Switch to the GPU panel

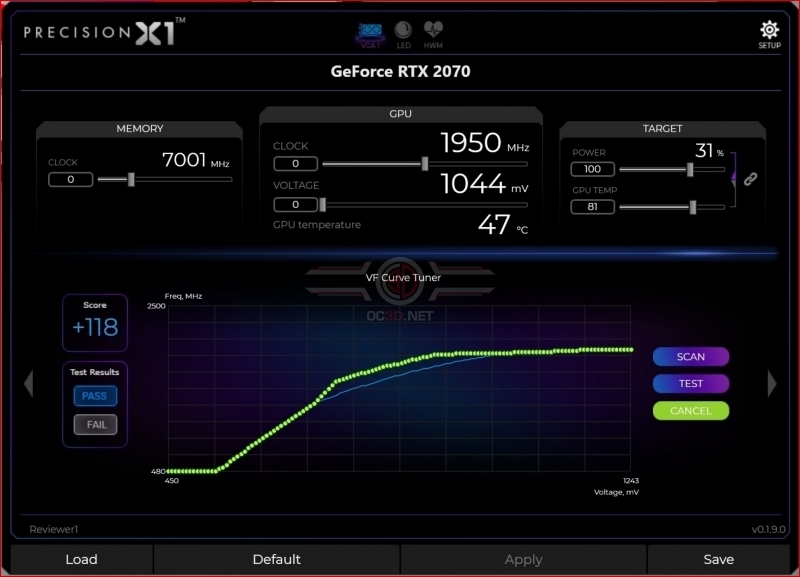pos(401,113)
